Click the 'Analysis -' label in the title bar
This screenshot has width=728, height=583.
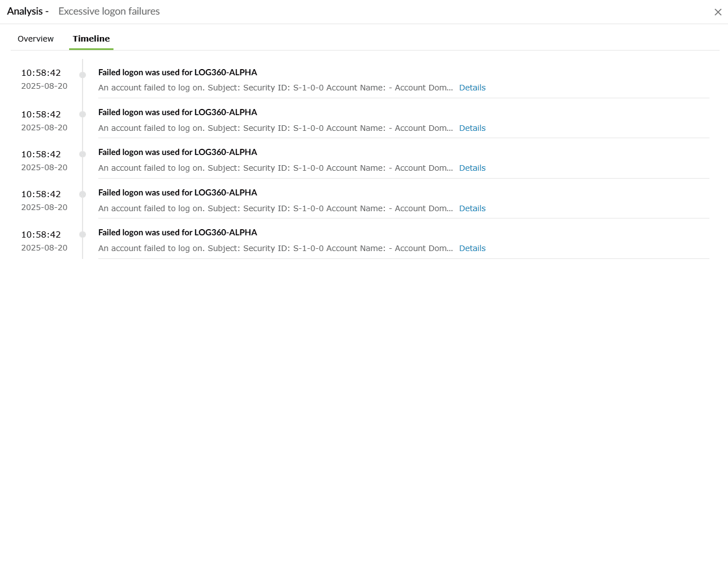(x=27, y=11)
